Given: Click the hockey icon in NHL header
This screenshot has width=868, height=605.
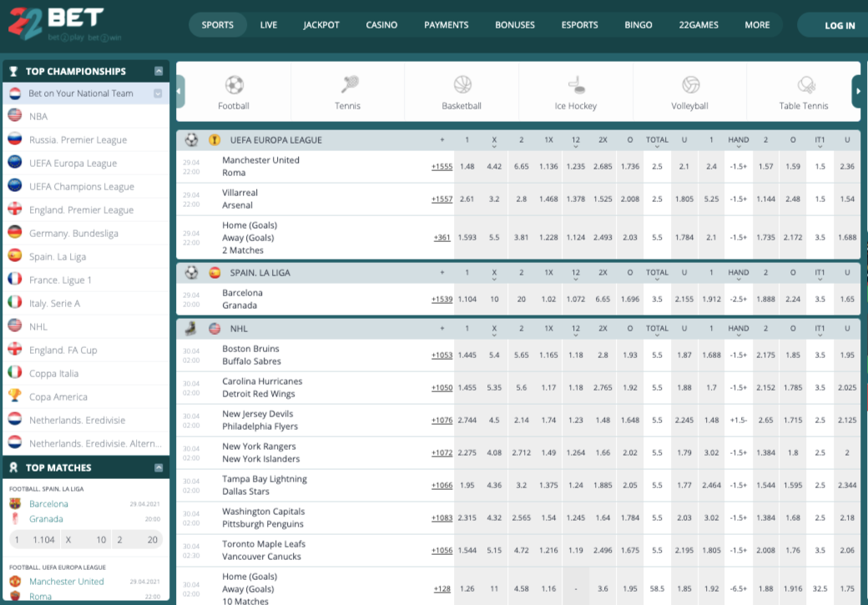Looking at the screenshot, I should click(191, 328).
